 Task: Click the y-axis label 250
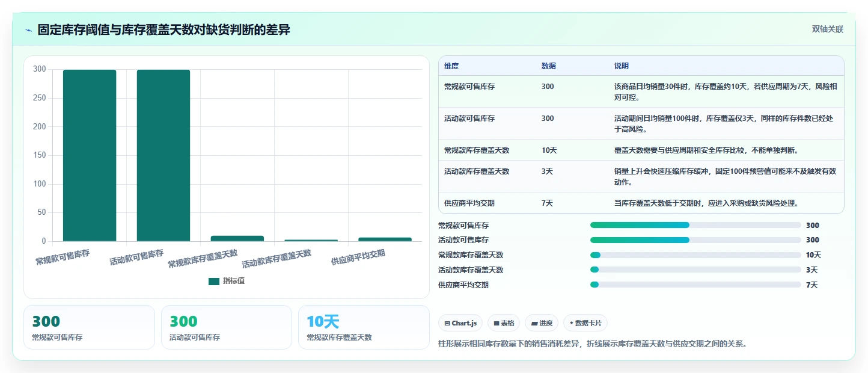39,98
